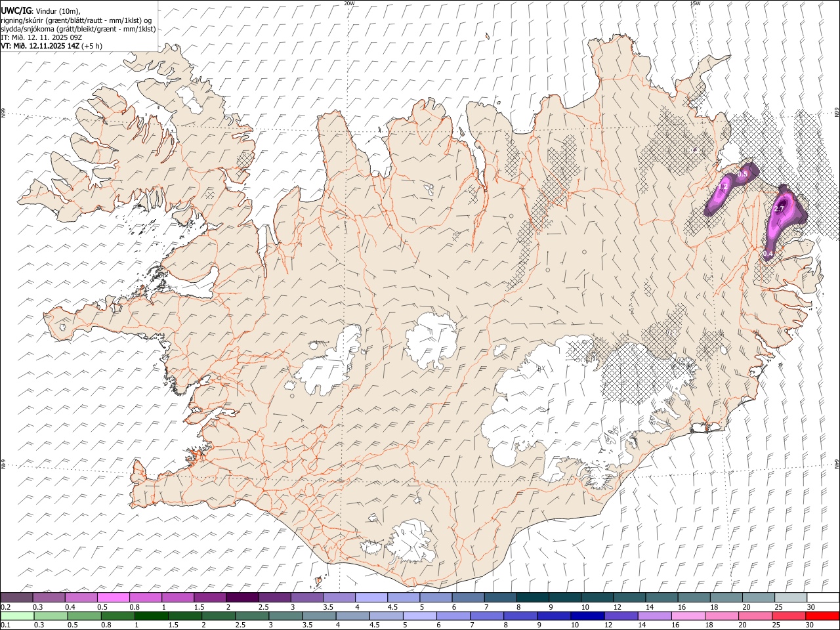Select the violet 12 swatch, lower legend row
840x630 pixels.
tap(620, 616)
